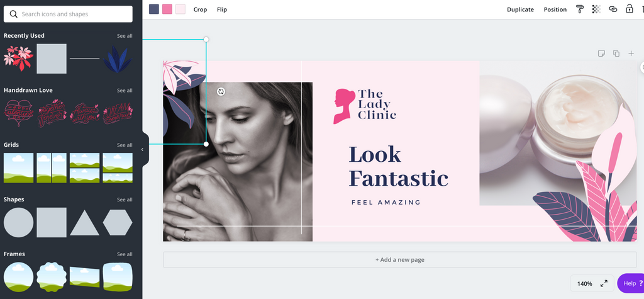The image size is (644, 299).
Task: Expand See all for Frames
Action: tap(125, 254)
